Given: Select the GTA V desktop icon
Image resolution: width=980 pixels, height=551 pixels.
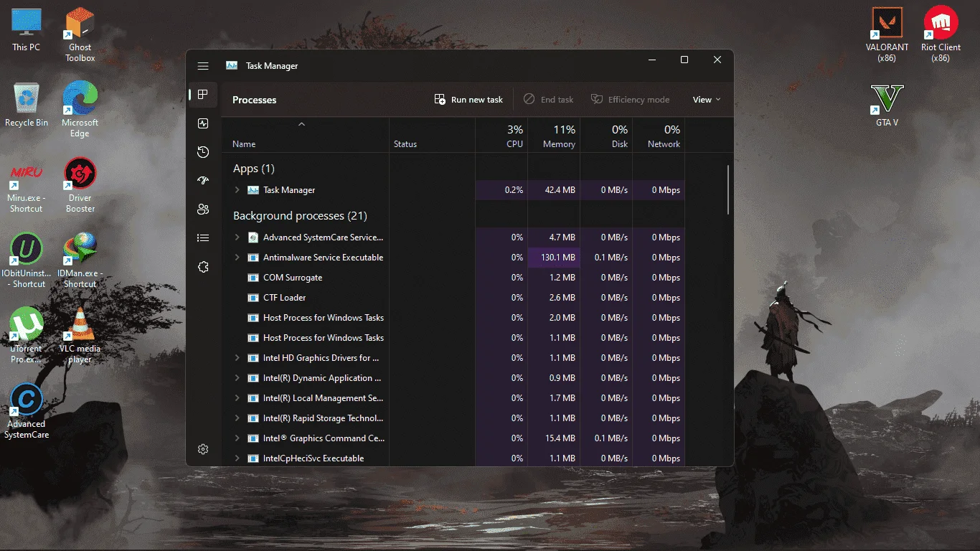Looking at the screenshot, I should point(887,105).
